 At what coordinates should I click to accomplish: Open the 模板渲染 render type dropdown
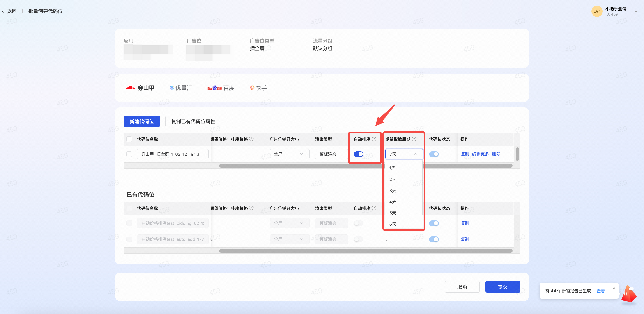[x=331, y=154]
